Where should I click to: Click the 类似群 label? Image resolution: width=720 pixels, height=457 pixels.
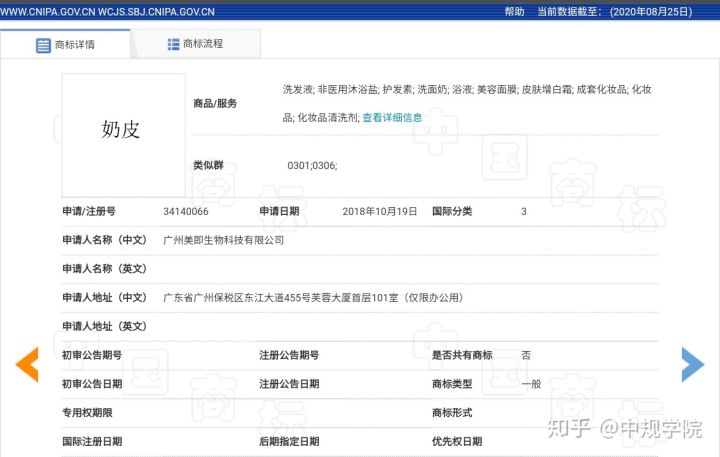(208, 165)
